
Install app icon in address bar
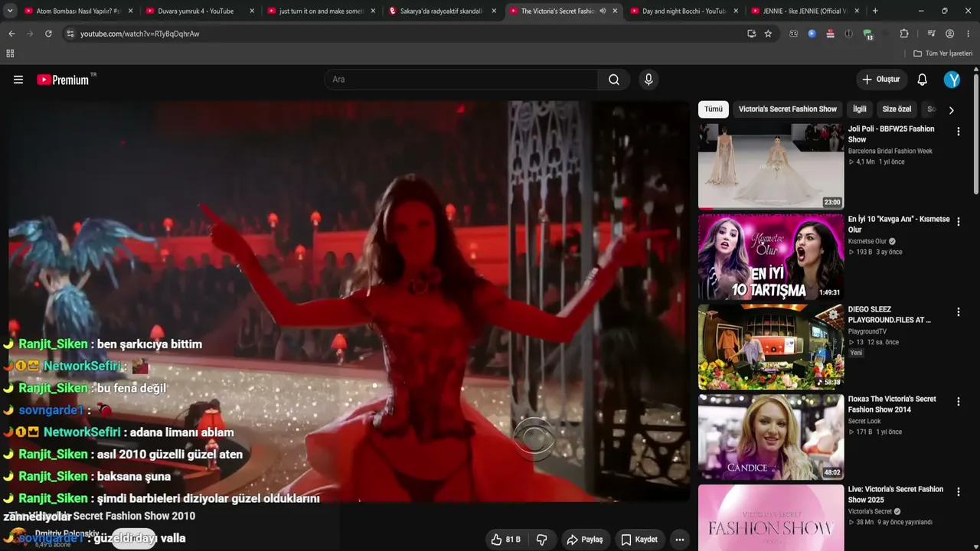751,34
